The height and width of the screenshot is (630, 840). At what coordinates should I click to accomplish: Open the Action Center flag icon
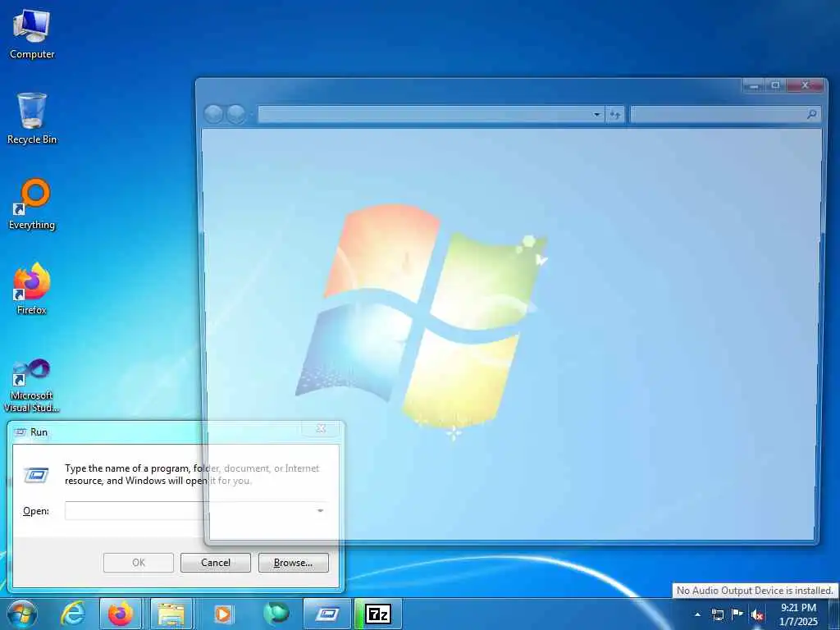(737, 614)
